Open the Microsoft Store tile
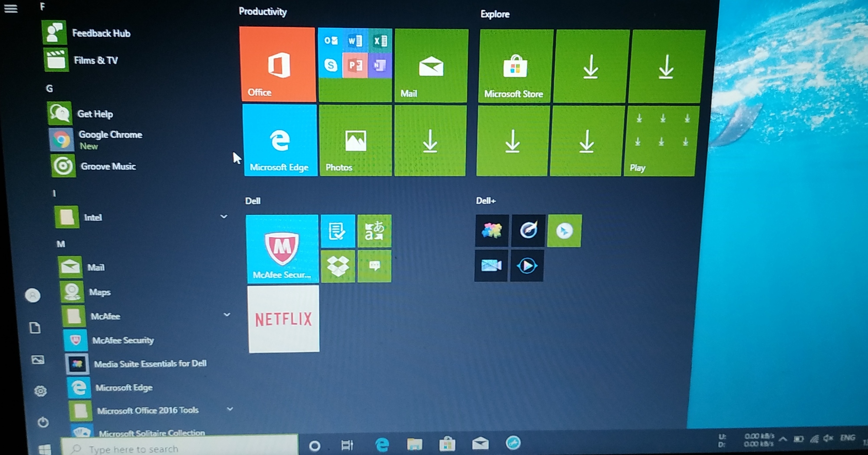The height and width of the screenshot is (455, 868). 515,66
